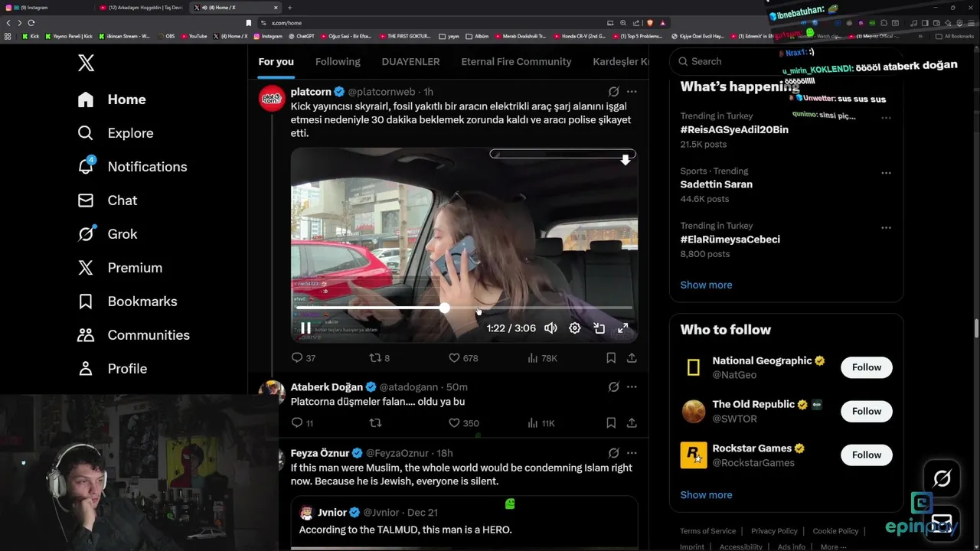
Task: Bookmark this page in address bar
Action: tap(248, 23)
